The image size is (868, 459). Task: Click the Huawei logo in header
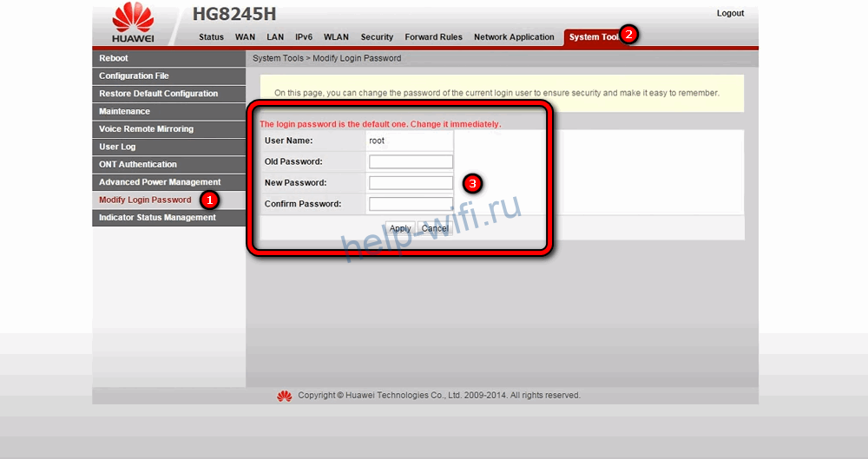coord(133,23)
